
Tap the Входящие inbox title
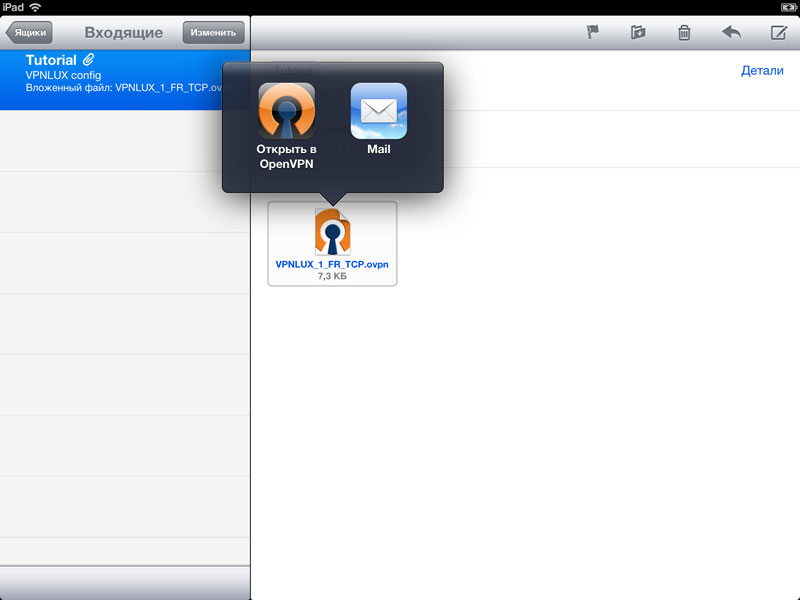tap(123, 33)
